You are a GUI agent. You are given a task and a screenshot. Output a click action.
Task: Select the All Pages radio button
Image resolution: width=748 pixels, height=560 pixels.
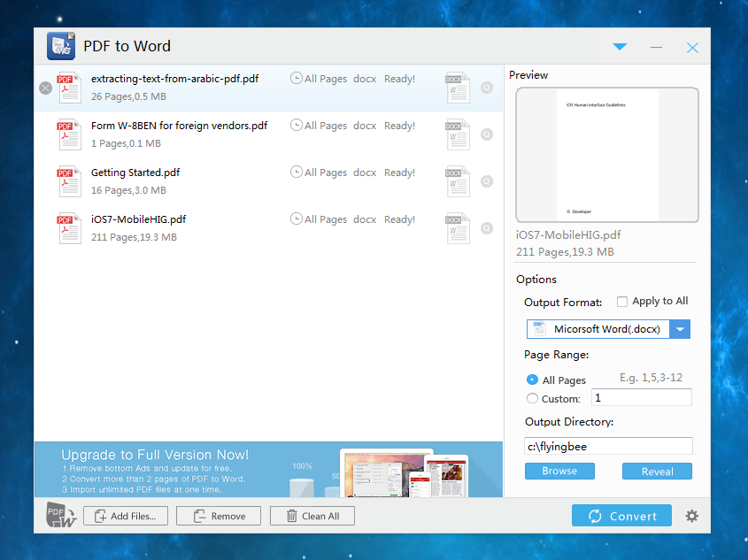(532, 380)
